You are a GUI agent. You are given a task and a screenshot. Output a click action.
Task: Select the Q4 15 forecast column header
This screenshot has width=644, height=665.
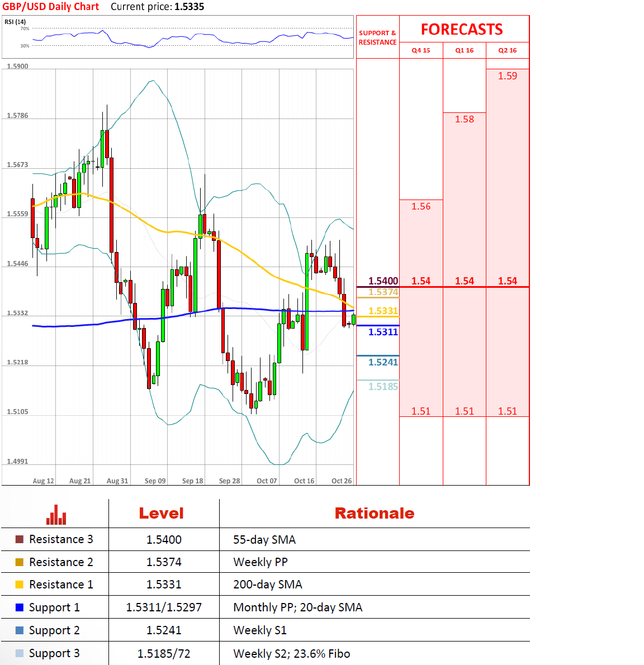coord(421,50)
